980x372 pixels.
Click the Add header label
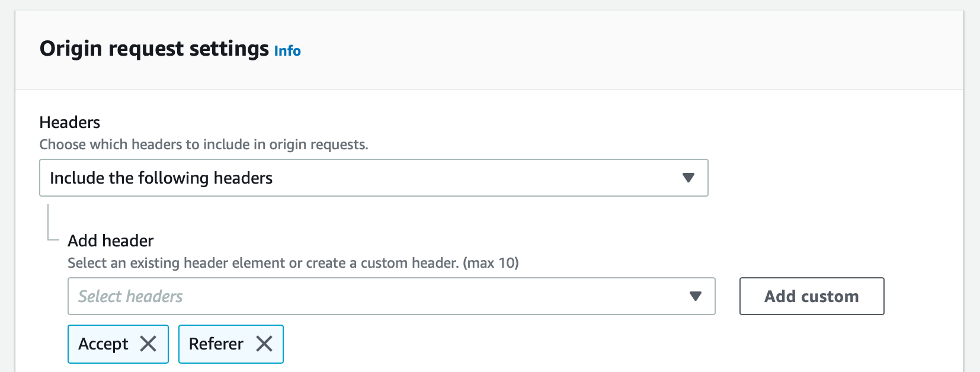110,240
